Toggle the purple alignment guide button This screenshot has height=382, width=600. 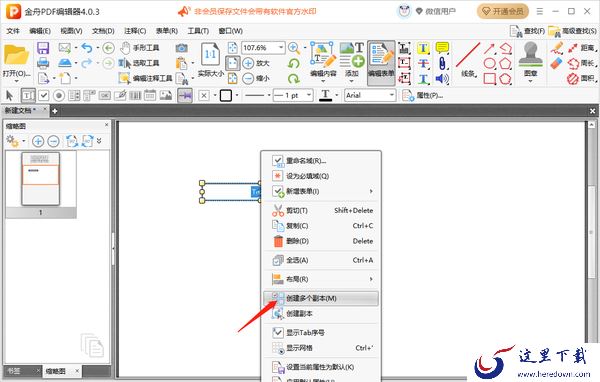pyautogui.click(x=185, y=95)
